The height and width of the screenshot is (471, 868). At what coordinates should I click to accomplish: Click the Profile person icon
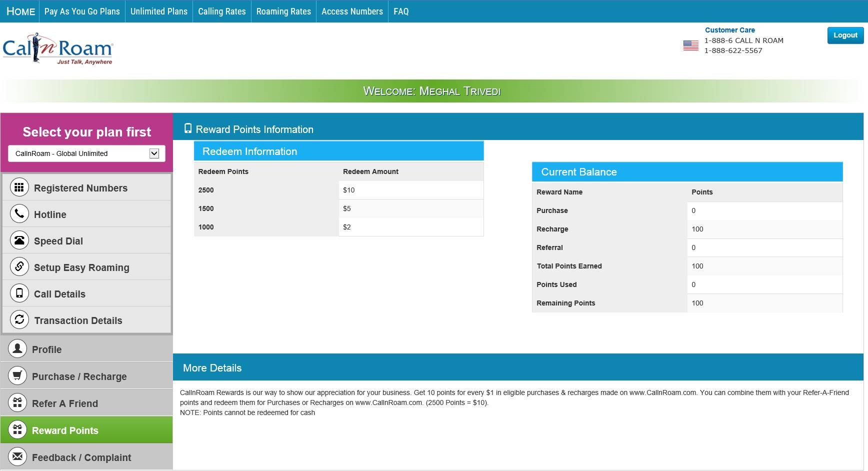pyautogui.click(x=17, y=348)
